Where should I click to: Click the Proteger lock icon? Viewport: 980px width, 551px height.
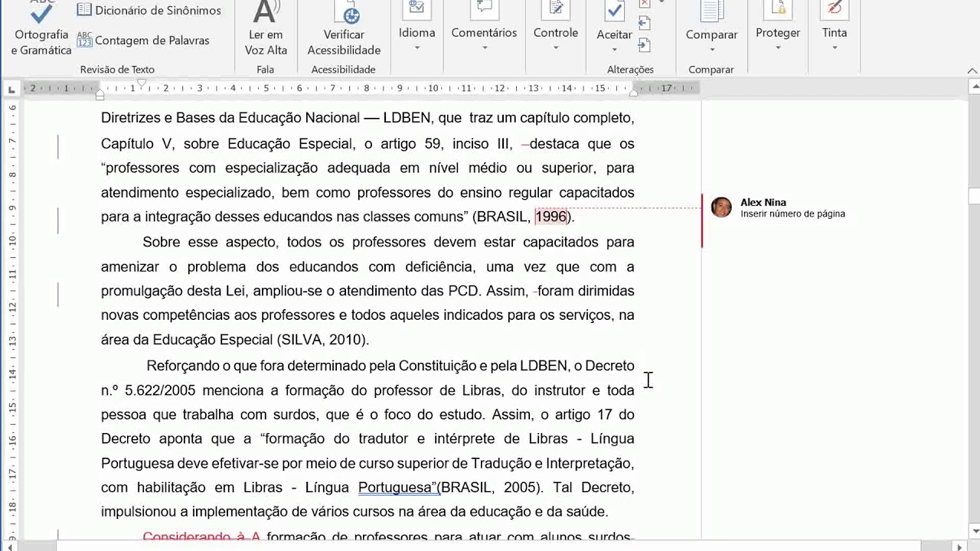pos(778,9)
